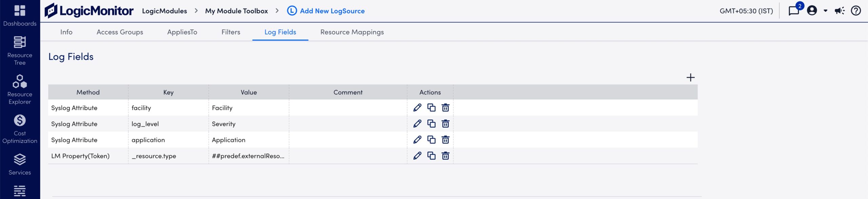Image resolution: width=868 pixels, height=199 pixels.
Task: Edit the _resource.type log field row
Action: pos(417,155)
